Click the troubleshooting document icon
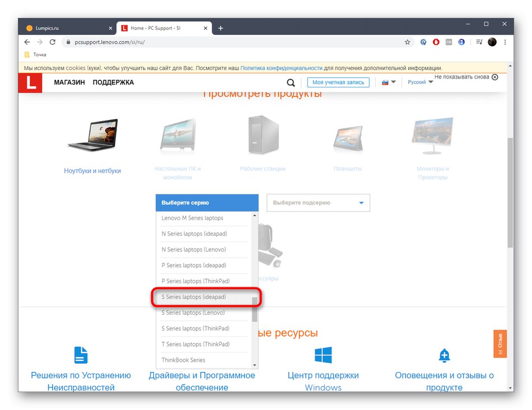 pyautogui.click(x=81, y=355)
